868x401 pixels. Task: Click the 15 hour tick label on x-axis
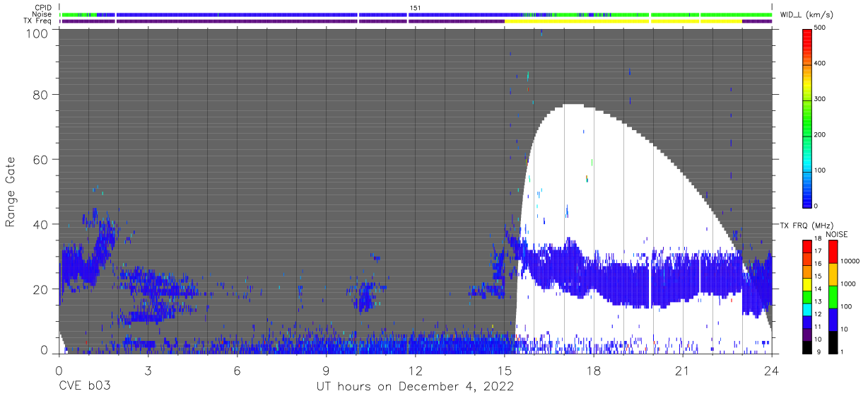[504, 370]
